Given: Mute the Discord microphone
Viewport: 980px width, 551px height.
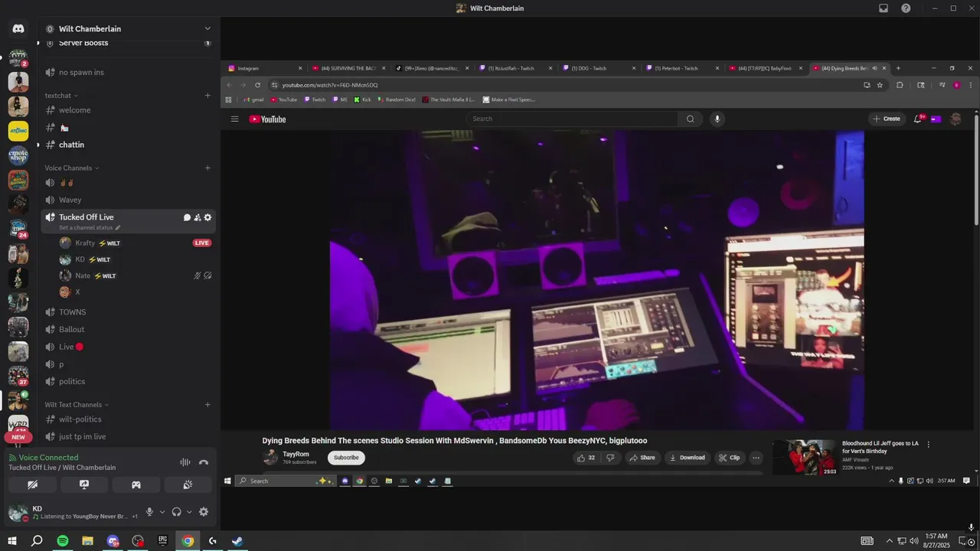Looking at the screenshot, I should click(149, 512).
